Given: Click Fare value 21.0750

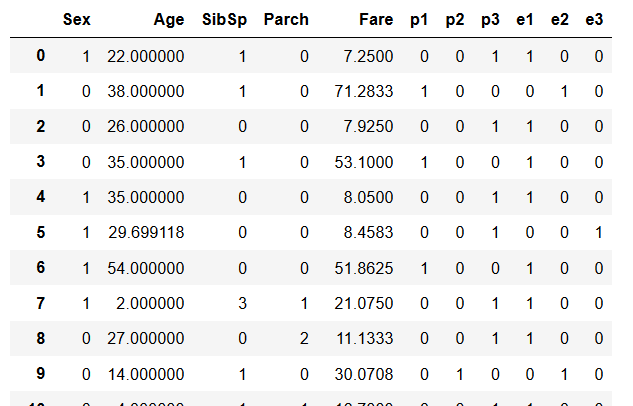Looking at the screenshot, I should pos(364,303).
